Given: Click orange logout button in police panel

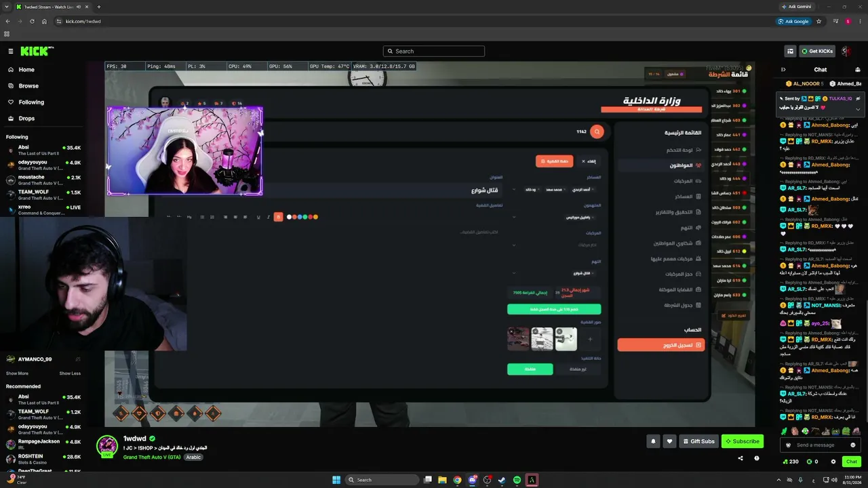Looking at the screenshot, I should pos(660,345).
